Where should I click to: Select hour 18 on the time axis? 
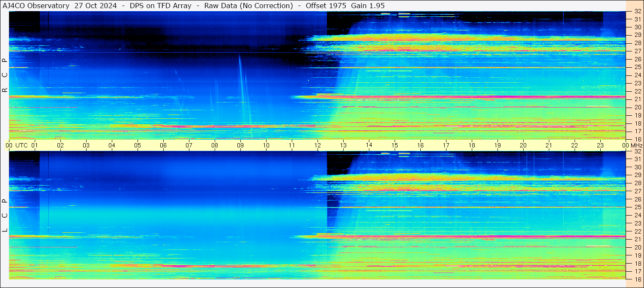(x=472, y=145)
